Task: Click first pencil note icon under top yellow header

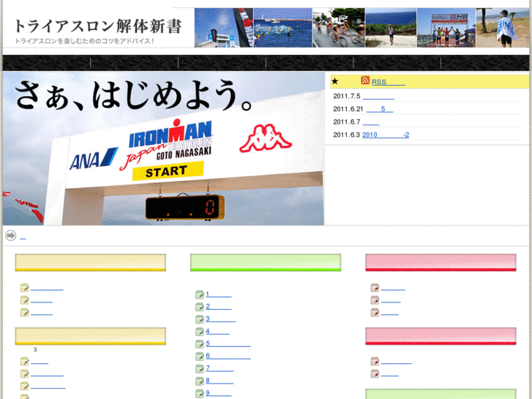Action: (24, 288)
